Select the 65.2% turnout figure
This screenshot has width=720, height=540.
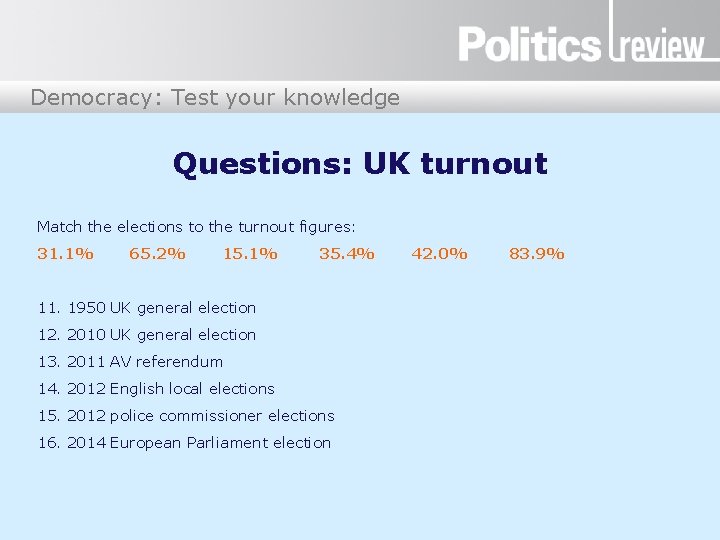point(157,253)
